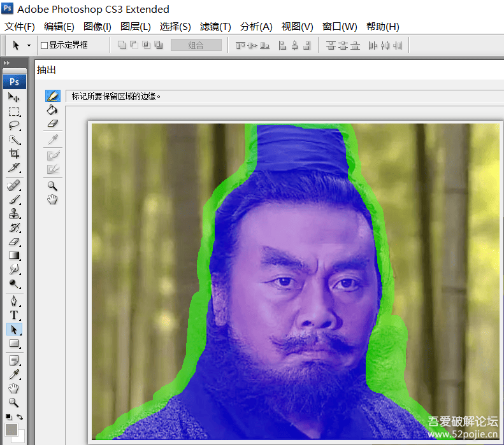This screenshot has height=445, width=504.
Task: Align bottom edges of paths
Action: point(265,46)
